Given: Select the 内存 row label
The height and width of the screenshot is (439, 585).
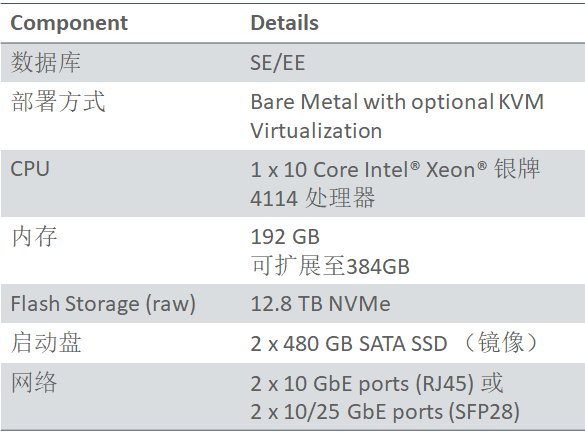Looking at the screenshot, I should tap(34, 237).
